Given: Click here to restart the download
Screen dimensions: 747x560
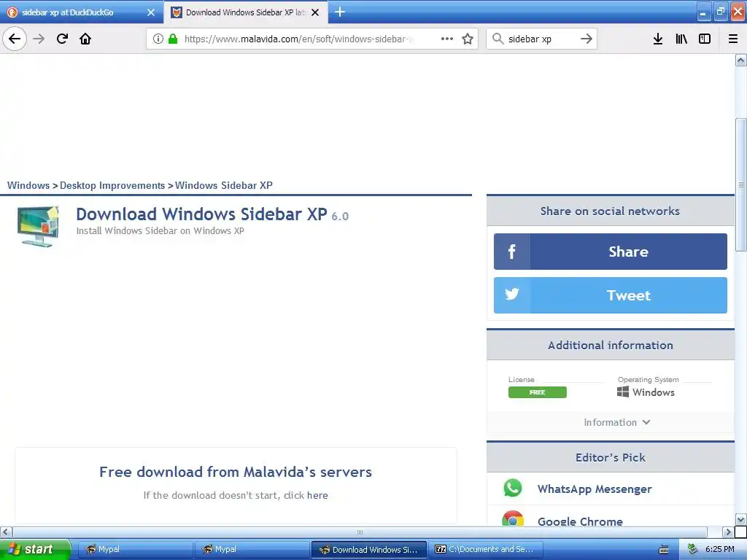Looking at the screenshot, I should coord(317,495).
